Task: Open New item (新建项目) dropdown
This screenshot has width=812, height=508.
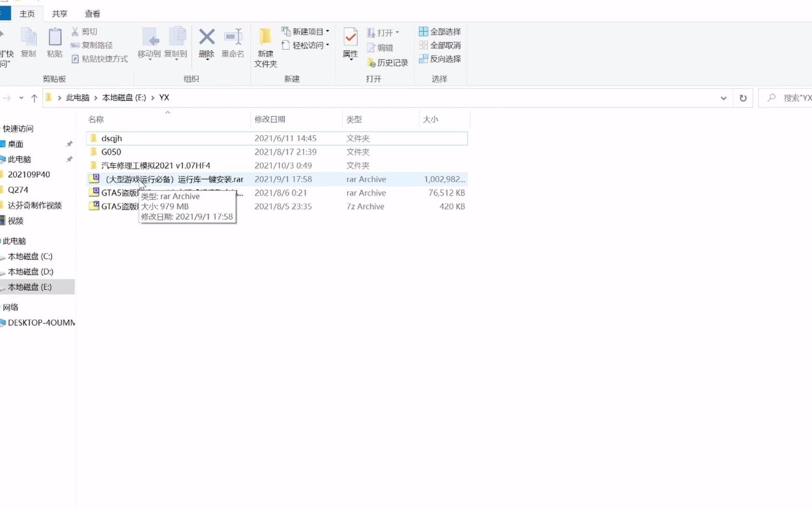Action: click(x=306, y=32)
